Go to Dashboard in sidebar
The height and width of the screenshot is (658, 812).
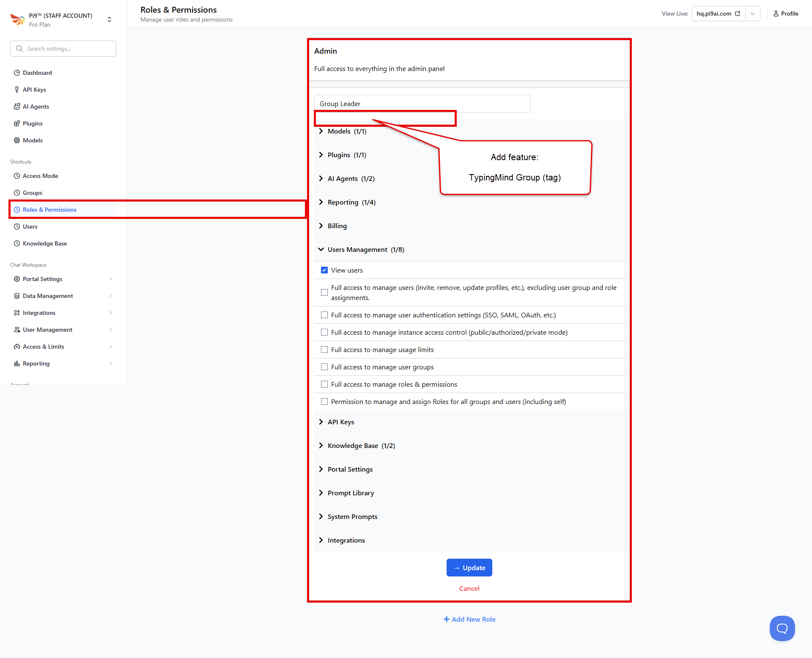coord(63,73)
